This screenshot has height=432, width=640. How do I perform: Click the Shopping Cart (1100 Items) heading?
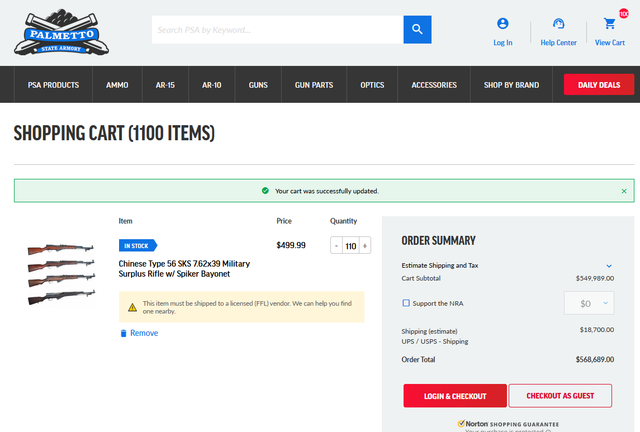coord(114,133)
